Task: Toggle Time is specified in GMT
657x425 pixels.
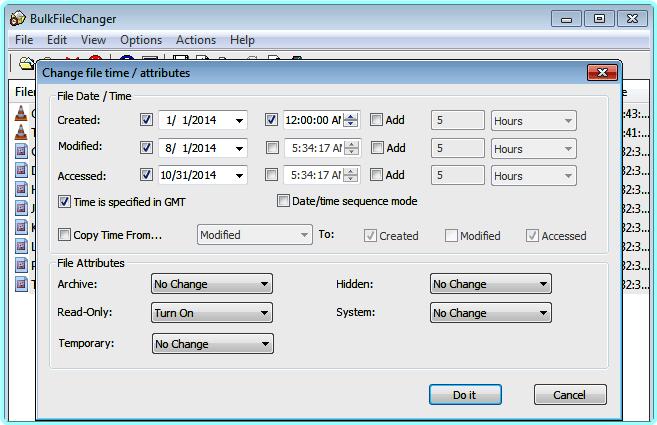Action: pos(65,201)
